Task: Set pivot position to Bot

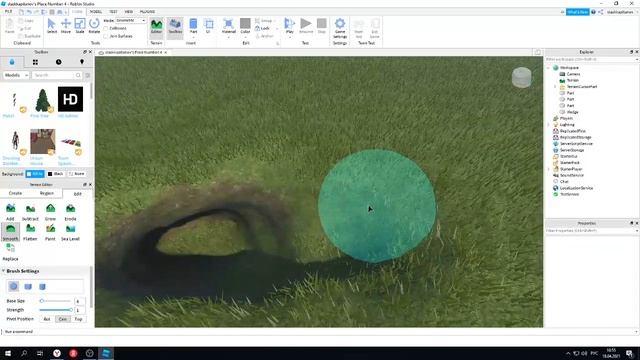Action: 47,319
